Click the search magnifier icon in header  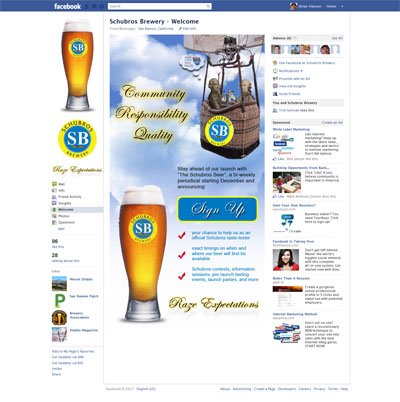pyautogui.click(x=208, y=6)
